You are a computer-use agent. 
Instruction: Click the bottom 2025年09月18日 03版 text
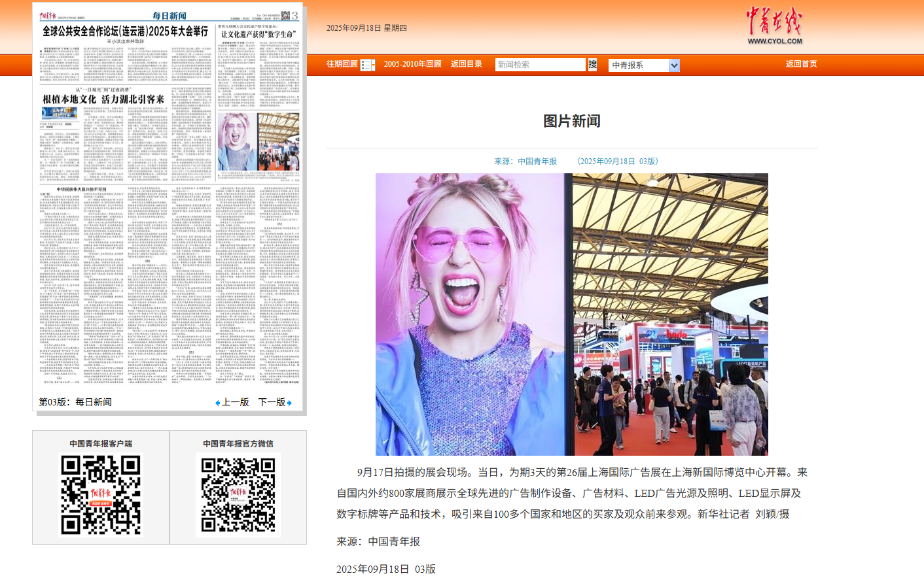[386, 569]
